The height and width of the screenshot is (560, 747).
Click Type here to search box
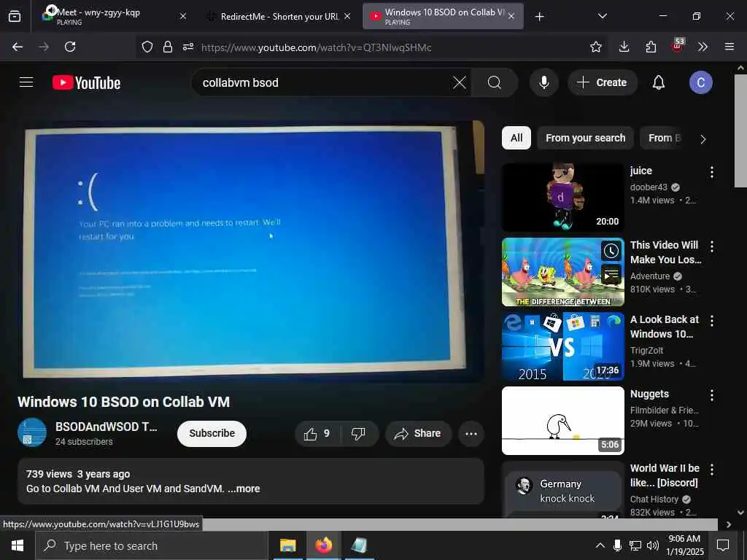[152, 545]
